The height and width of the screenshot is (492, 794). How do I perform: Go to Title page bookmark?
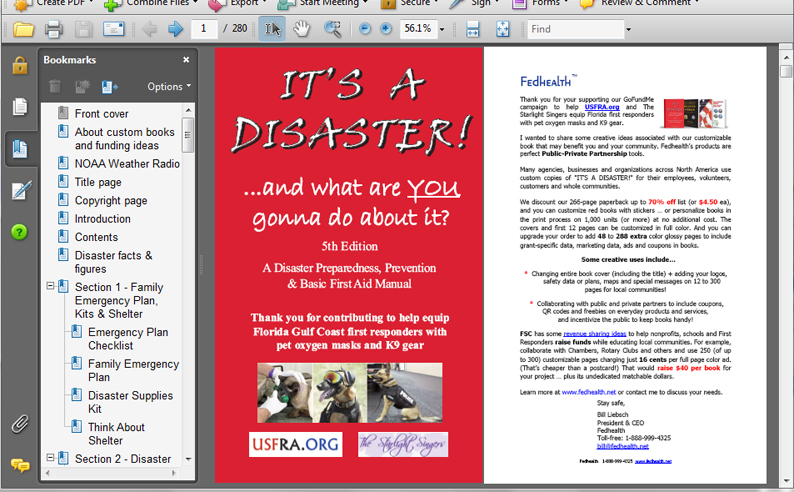click(98, 182)
